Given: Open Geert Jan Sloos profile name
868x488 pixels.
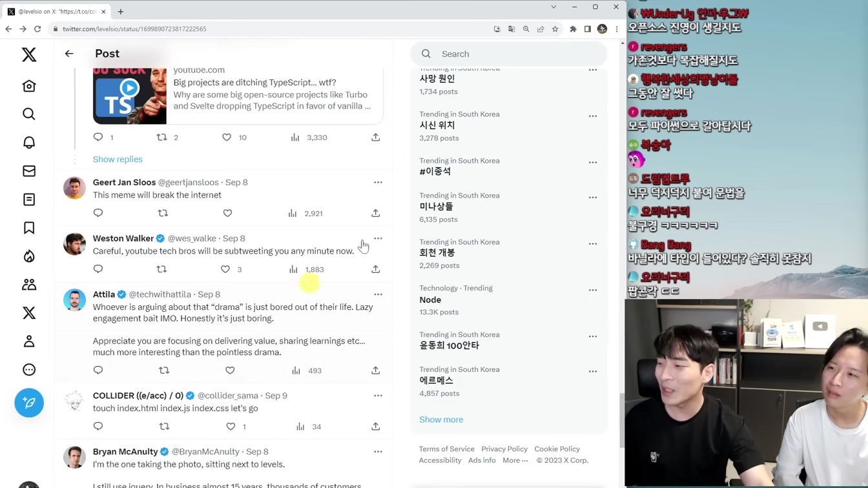Looking at the screenshot, I should [124, 183].
